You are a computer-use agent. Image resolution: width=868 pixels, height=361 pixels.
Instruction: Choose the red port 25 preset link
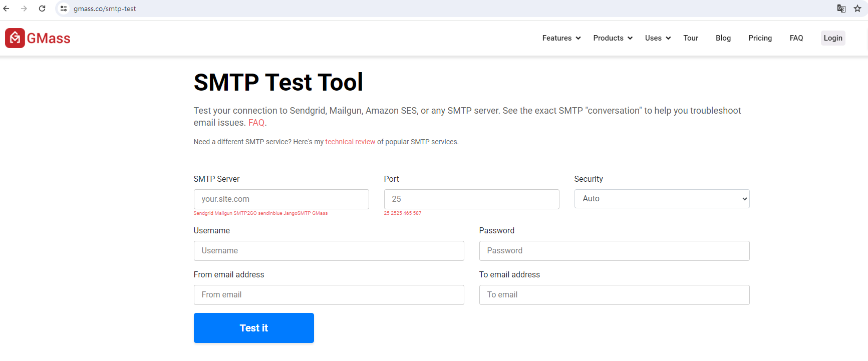[x=387, y=213]
